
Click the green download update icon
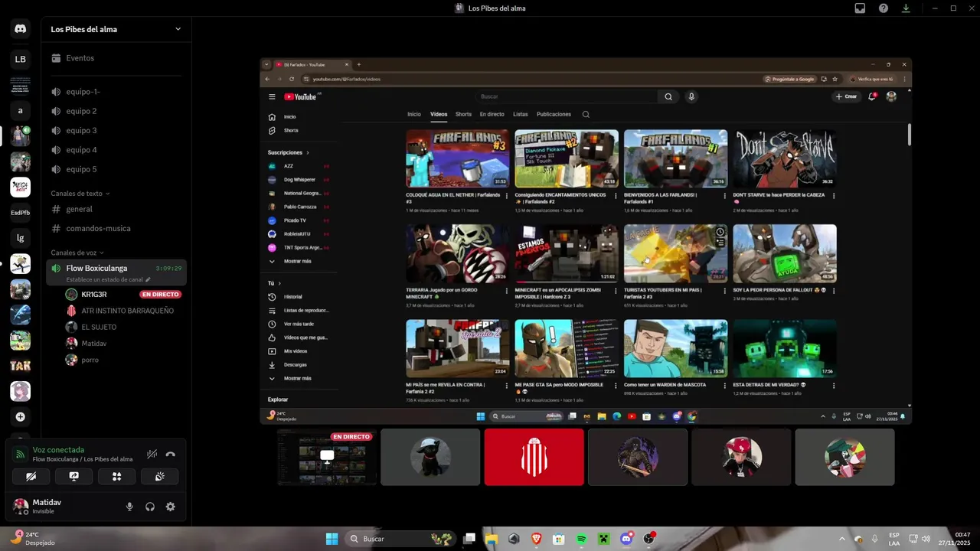pyautogui.click(x=906, y=8)
